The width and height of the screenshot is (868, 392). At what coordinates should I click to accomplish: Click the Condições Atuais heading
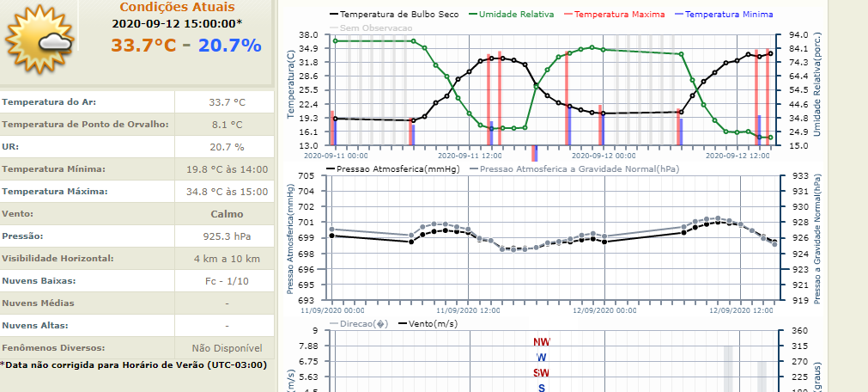177,7
